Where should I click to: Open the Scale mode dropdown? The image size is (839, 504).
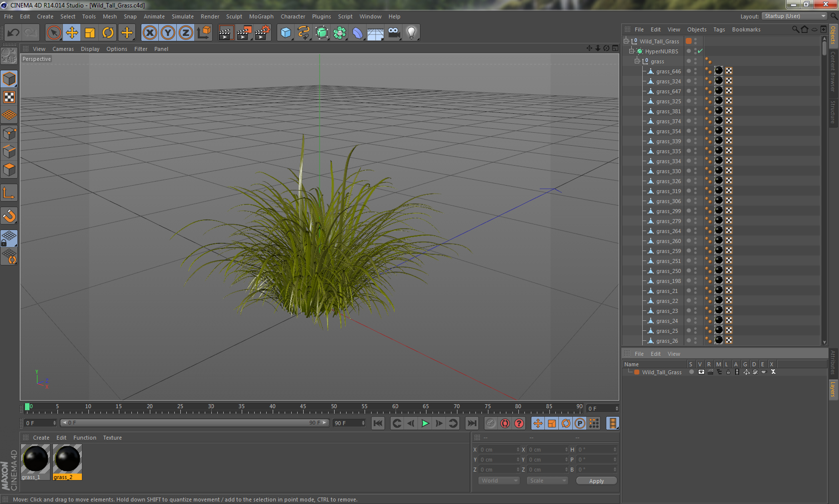tap(548, 481)
